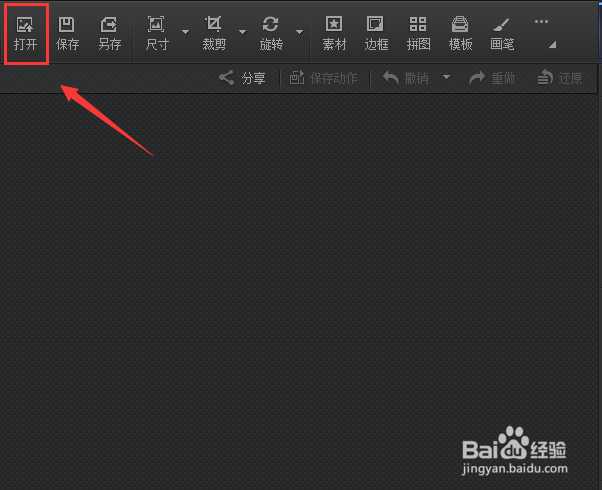Undo the last step with 撤销
This screenshot has width=602, height=490.
[406, 78]
